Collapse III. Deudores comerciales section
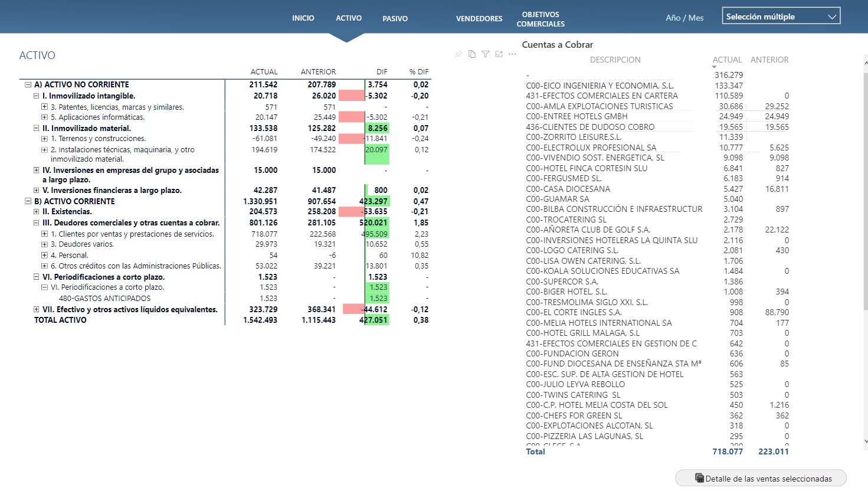The width and height of the screenshot is (868, 491). point(36,223)
